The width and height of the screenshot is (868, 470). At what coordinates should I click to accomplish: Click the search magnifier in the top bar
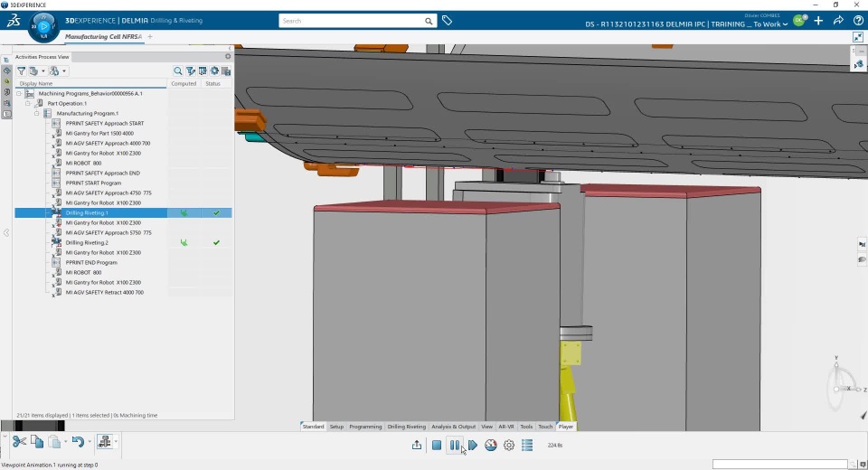429,21
